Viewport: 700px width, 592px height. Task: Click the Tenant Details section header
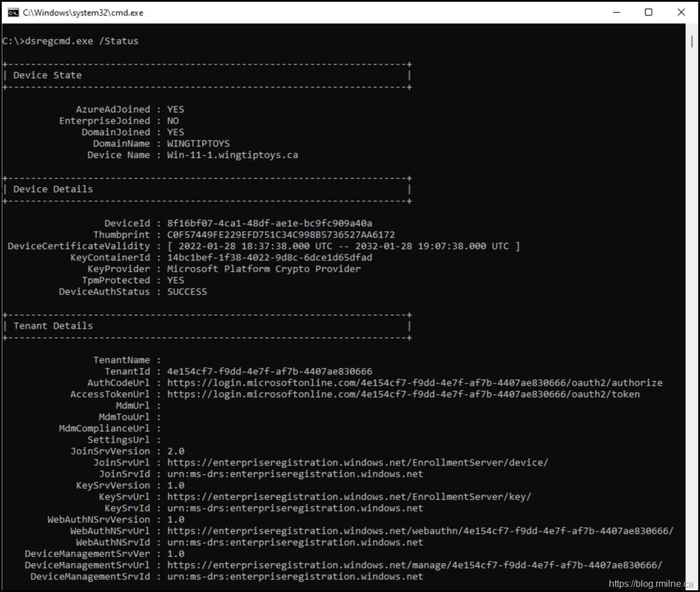click(x=53, y=326)
